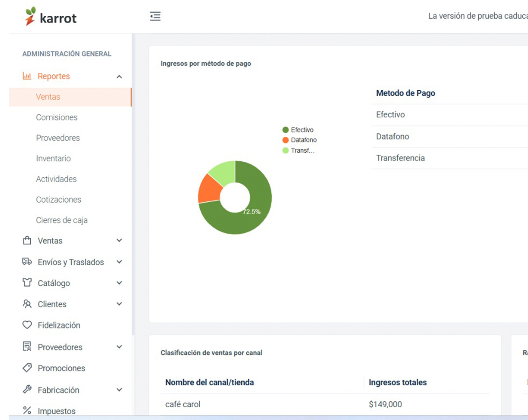The height and width of the screenshot is (420, 528).
Task: Click Clasificación de ventas por canal title
Action: coord(211,353)
